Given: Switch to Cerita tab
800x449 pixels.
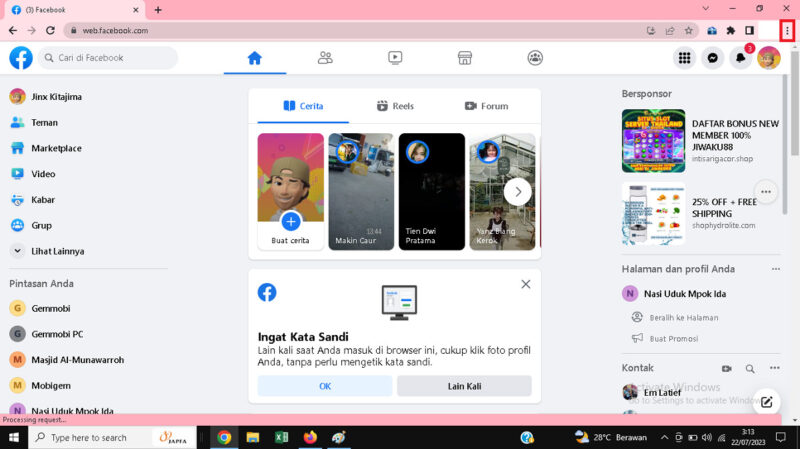Looking at the screenshot, I should pyautogui.click(x=303, y=106).
